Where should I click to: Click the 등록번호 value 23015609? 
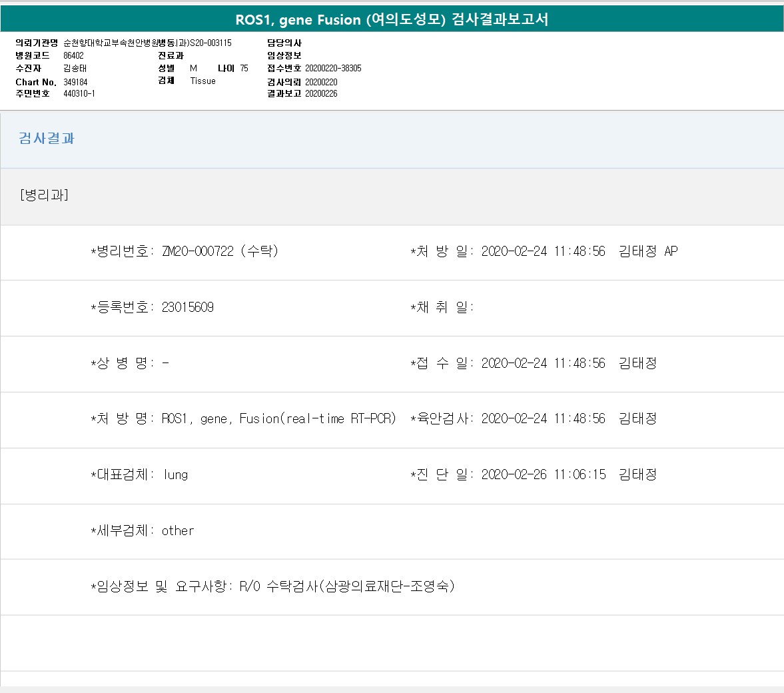pyautogui.click(x=187, y=307)
